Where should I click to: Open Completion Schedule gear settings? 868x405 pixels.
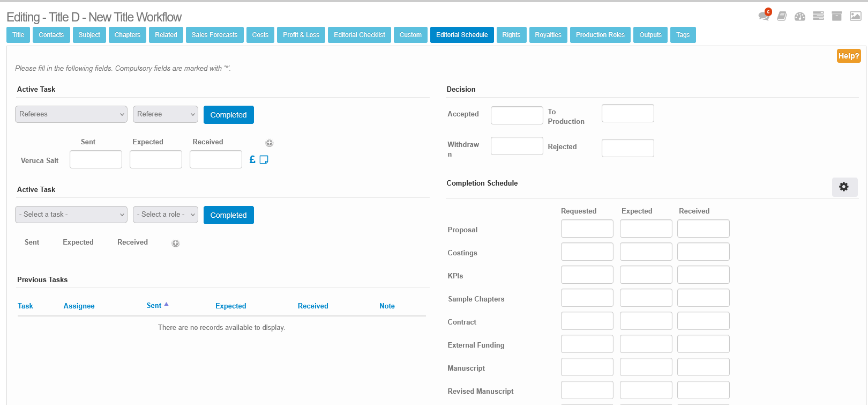point(844,187)
